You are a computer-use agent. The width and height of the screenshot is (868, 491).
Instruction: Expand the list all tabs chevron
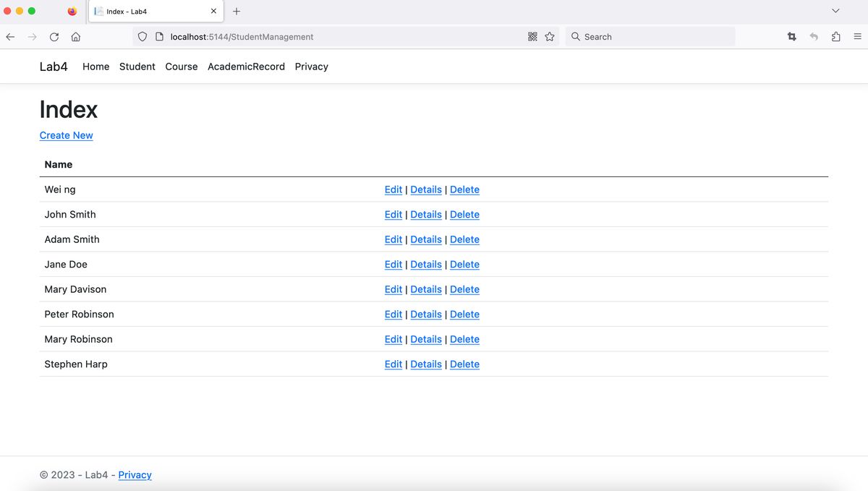(836, 12)
